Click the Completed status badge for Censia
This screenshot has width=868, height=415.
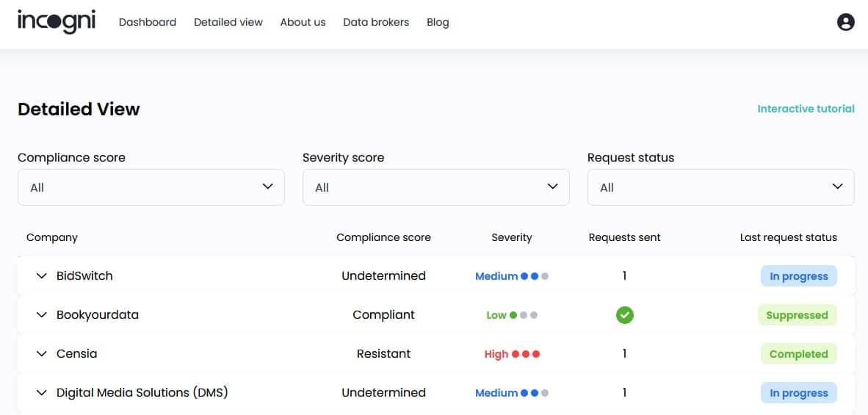[x=799, y=354]
